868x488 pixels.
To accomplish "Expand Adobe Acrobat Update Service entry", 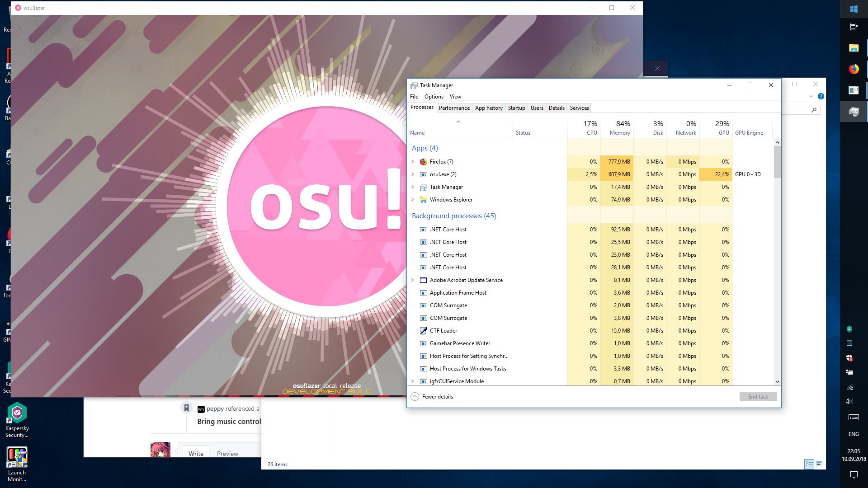I will 413,280.
